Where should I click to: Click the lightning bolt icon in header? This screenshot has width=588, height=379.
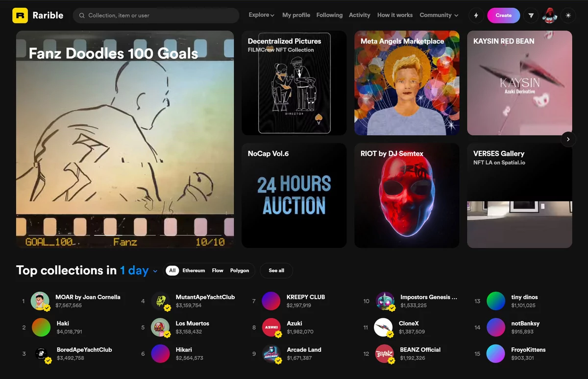[x=476, y=16]
